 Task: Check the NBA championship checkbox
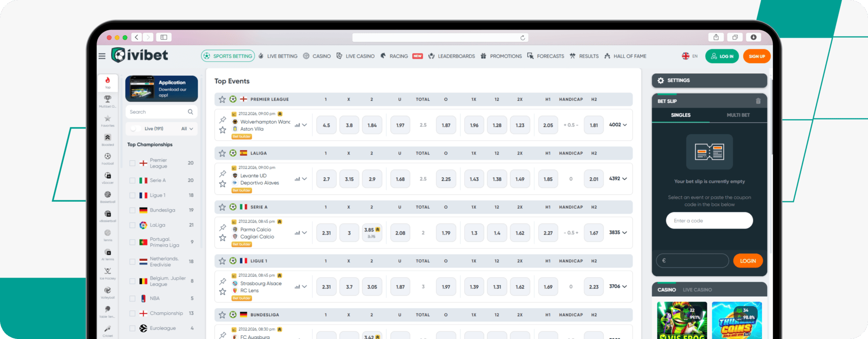[x=132, y=298]
